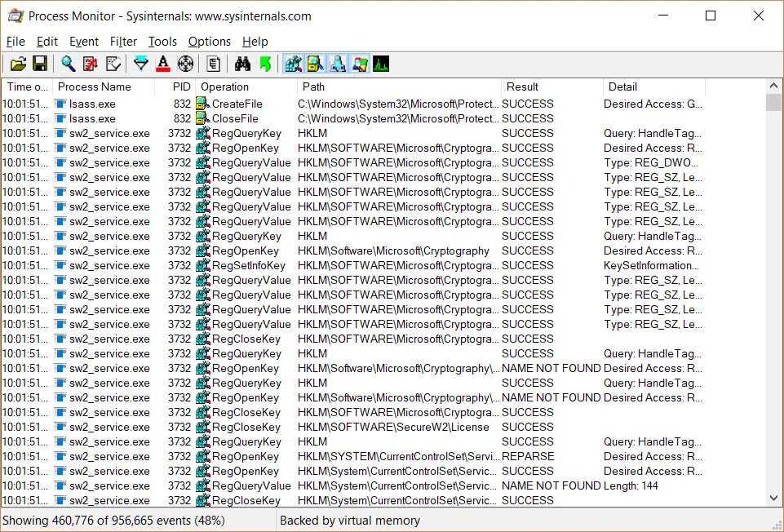Toggle Show Network Activity toolbar button

[338, 64]
